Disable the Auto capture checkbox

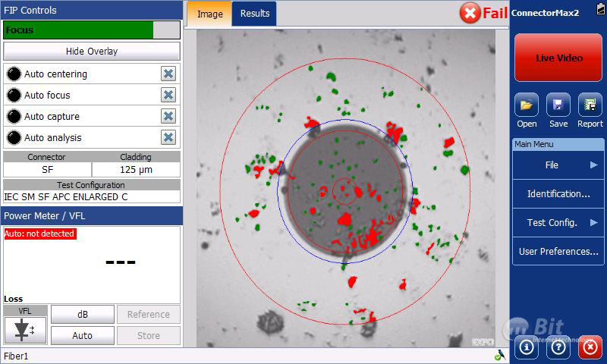pyautogui.click(x=168, y=117)
